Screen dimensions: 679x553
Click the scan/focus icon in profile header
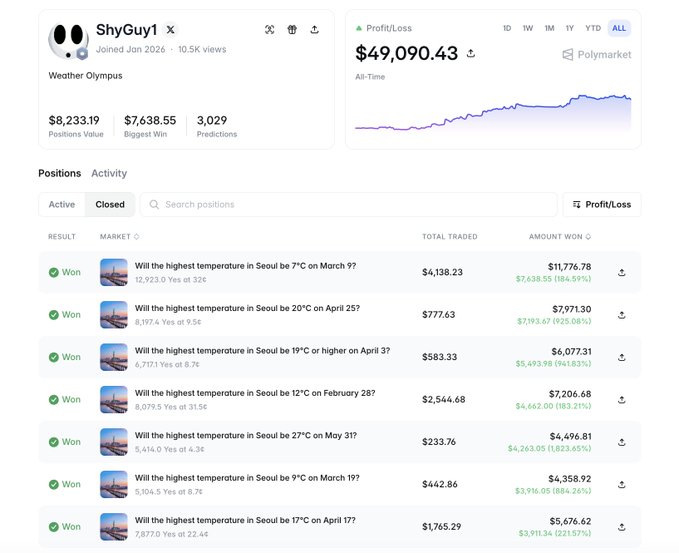(x=269, y=29)
